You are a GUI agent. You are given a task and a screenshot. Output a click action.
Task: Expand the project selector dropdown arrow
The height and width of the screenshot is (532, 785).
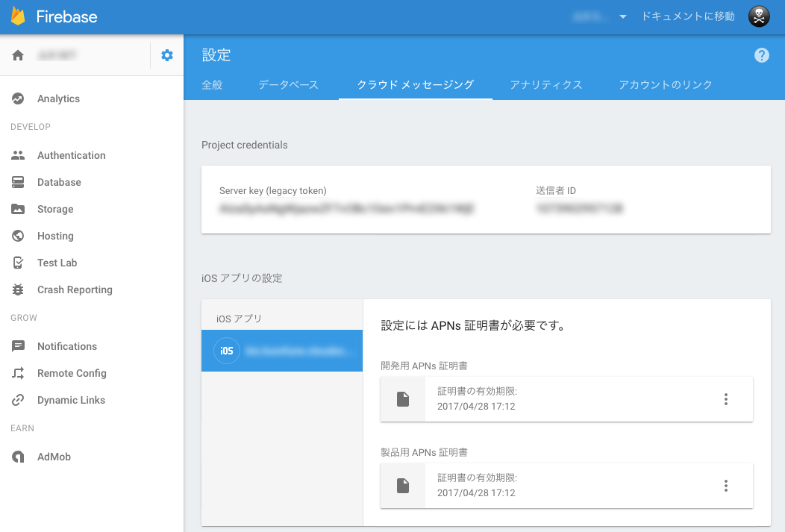coord(623,16)
